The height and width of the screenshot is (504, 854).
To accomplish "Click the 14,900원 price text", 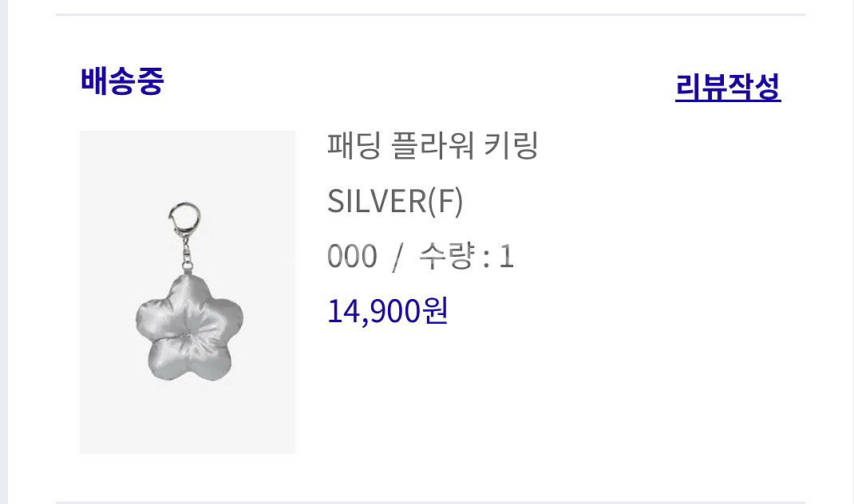I will click(387, 311).
